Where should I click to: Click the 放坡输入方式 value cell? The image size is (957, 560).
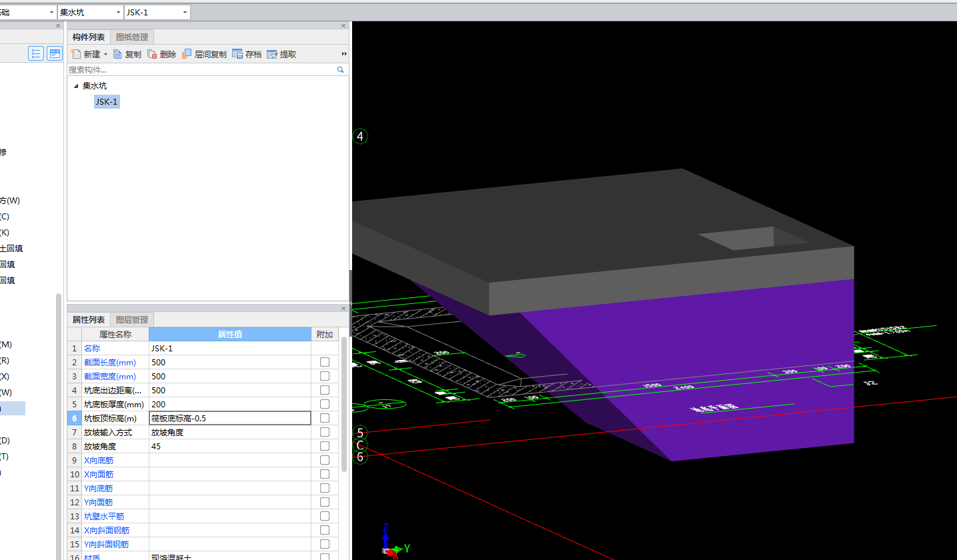pyautogui.click(x=230, y=432)
